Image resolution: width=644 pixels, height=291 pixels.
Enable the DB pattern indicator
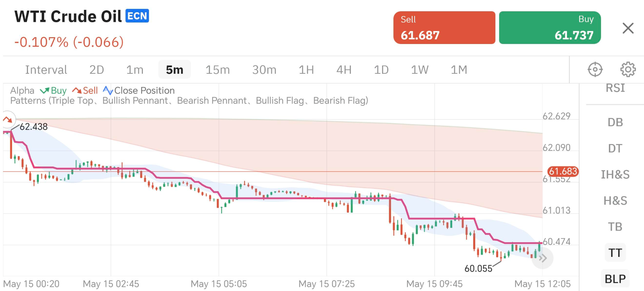tap(615, 122)
